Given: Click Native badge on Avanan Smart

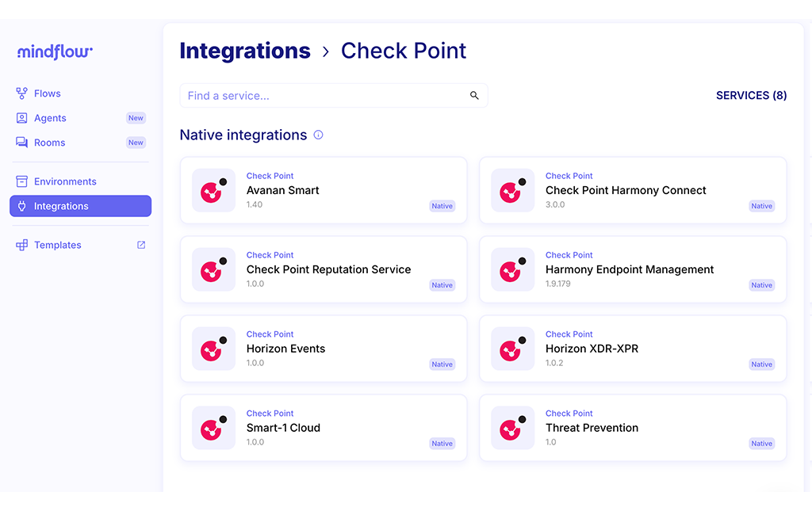Looking at the screenshot, I should (442, 206).
